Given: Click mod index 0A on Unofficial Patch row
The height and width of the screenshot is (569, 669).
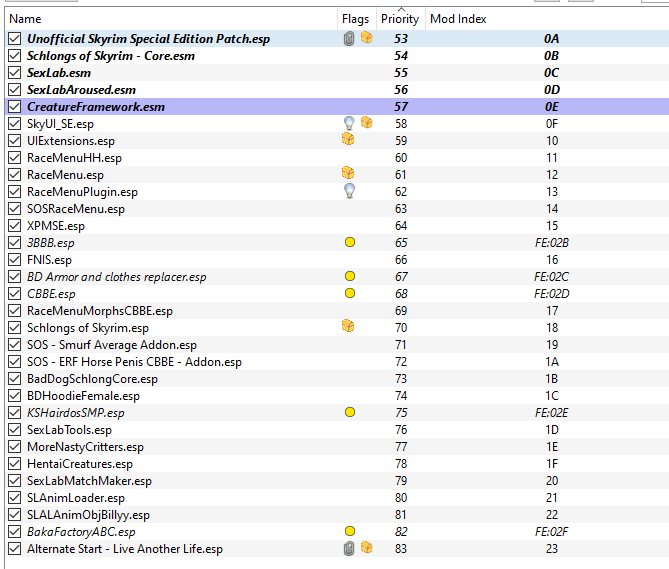Looking at the screenshot, I should coord(552,39).
